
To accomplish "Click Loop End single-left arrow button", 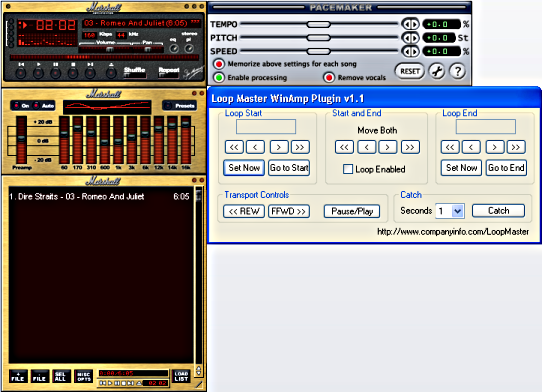I will [x=471, y=147].
